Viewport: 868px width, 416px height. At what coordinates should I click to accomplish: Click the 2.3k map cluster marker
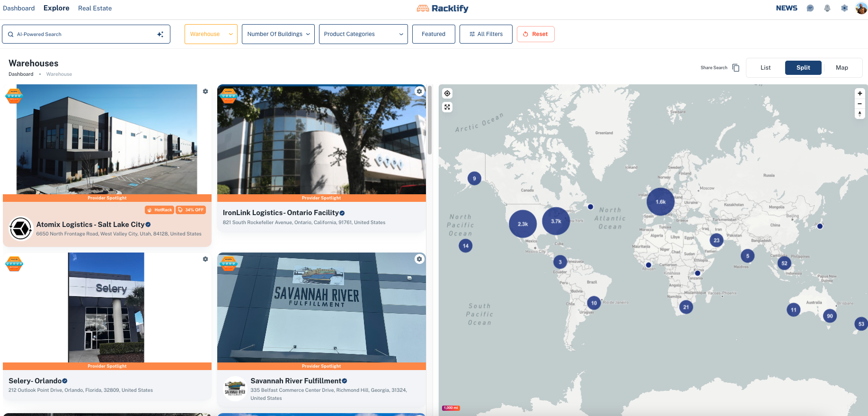point(523,224)
